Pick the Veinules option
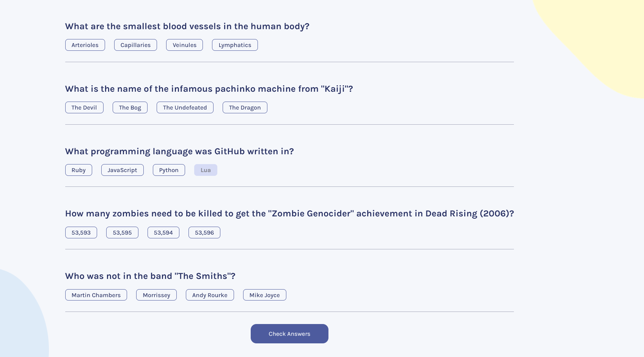This screenshot has width=644, height=357. [x=184, y=45]
